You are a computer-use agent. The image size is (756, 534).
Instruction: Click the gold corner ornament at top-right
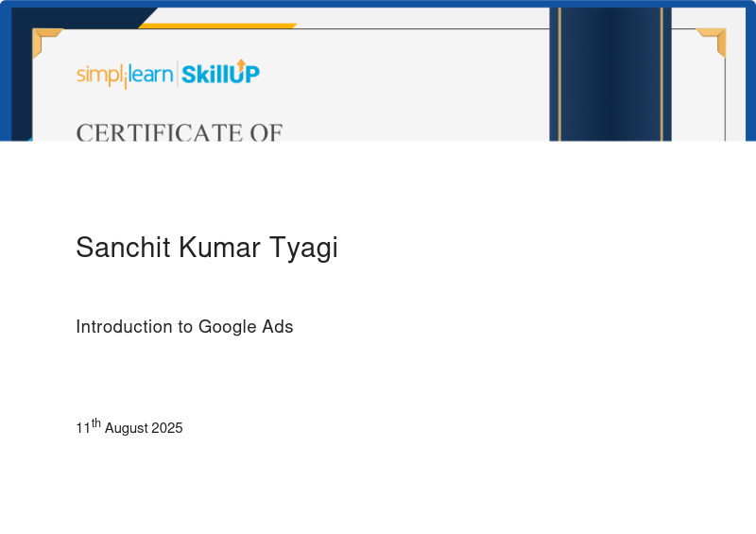point(713,39)
